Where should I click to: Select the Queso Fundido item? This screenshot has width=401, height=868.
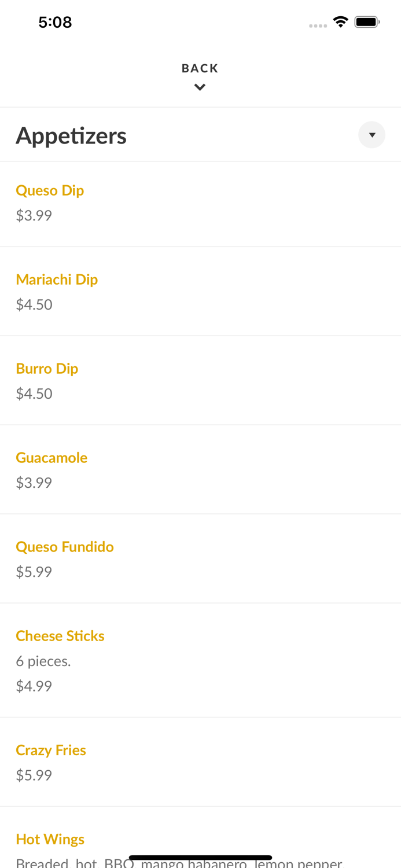pos(65,547)
